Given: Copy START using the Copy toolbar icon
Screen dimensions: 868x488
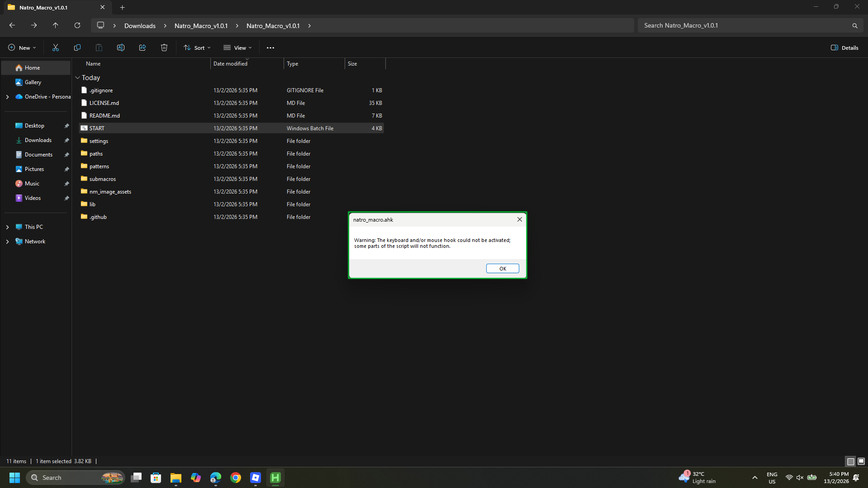Looking at the screenshot, I should pyautogui.click(x=77, y=47).
